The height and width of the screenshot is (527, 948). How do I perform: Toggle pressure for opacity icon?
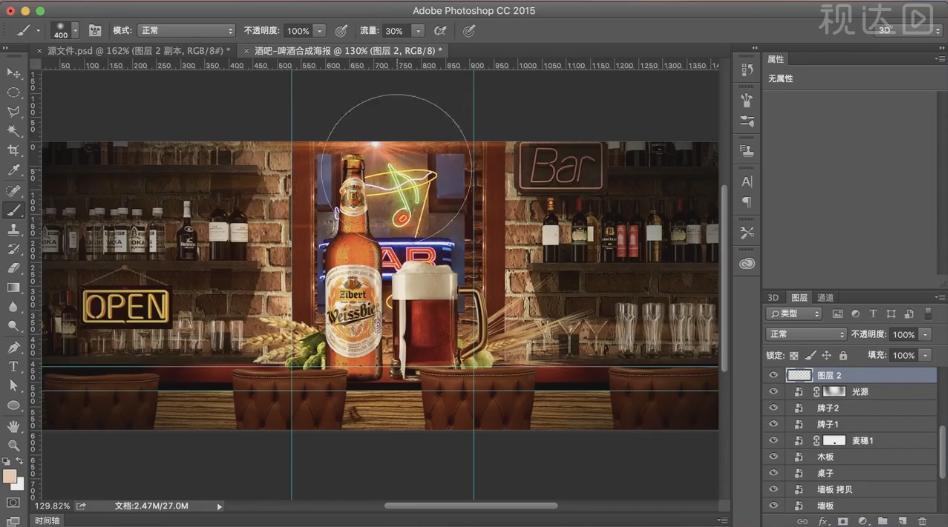point(342,30)
